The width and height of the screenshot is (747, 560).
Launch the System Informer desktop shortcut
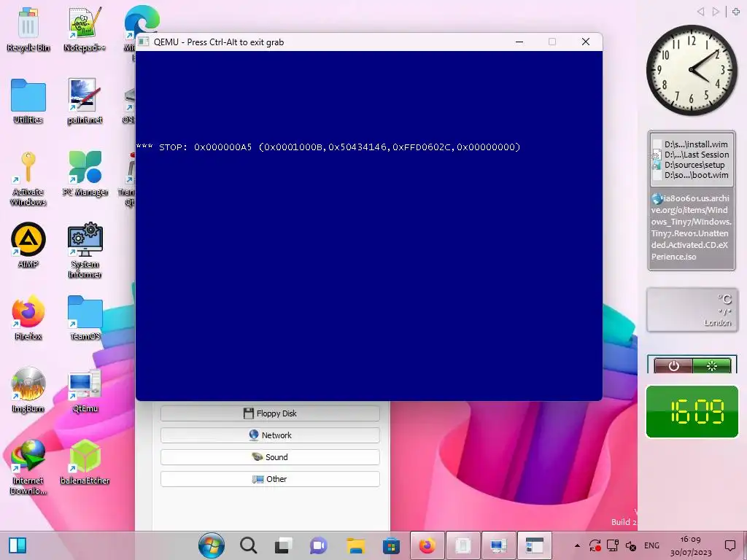coord(85,251)
